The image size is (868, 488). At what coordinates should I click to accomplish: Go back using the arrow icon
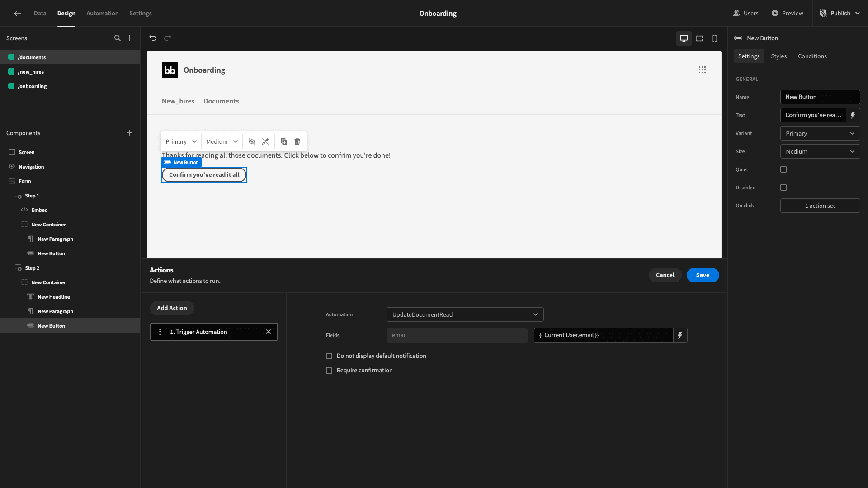[17, 14]
